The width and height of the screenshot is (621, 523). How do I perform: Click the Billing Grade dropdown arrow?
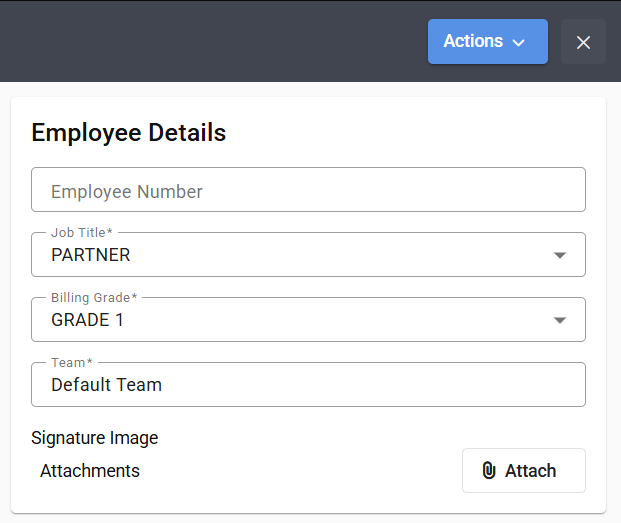click(560, 320)
